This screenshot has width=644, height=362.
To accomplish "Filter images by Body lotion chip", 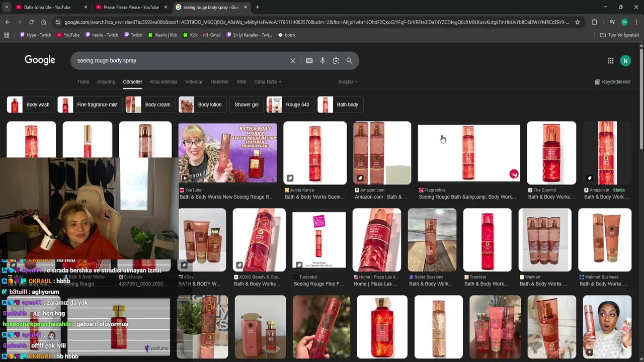I will [x=203, y=105].
